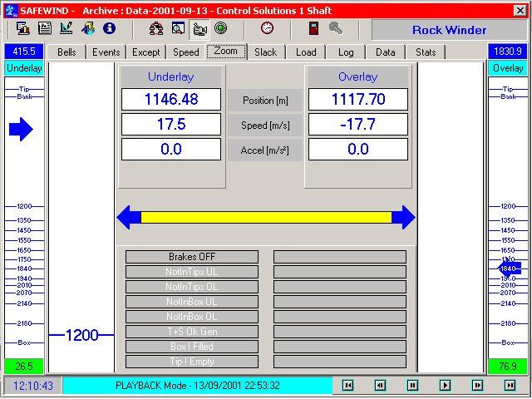Jump to start of playback
532x399 pixels.
pyautogui.click(x=348, y=386)
